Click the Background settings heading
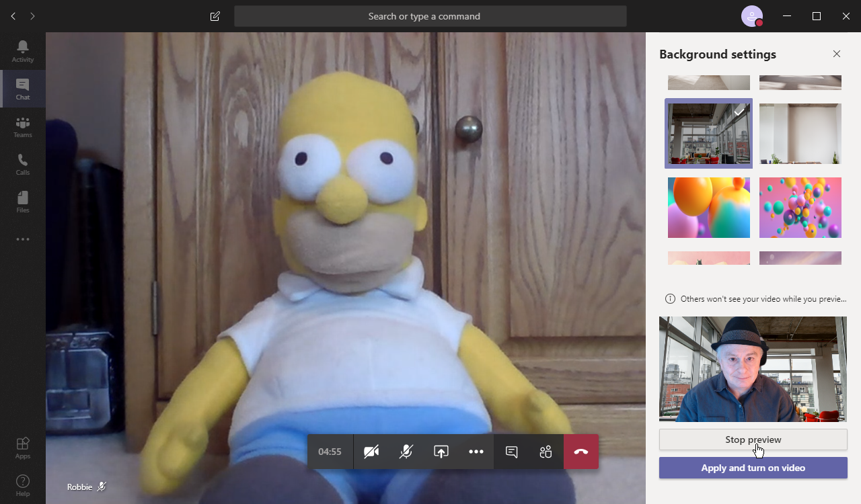The image size is (861, 504). (718, 54)
